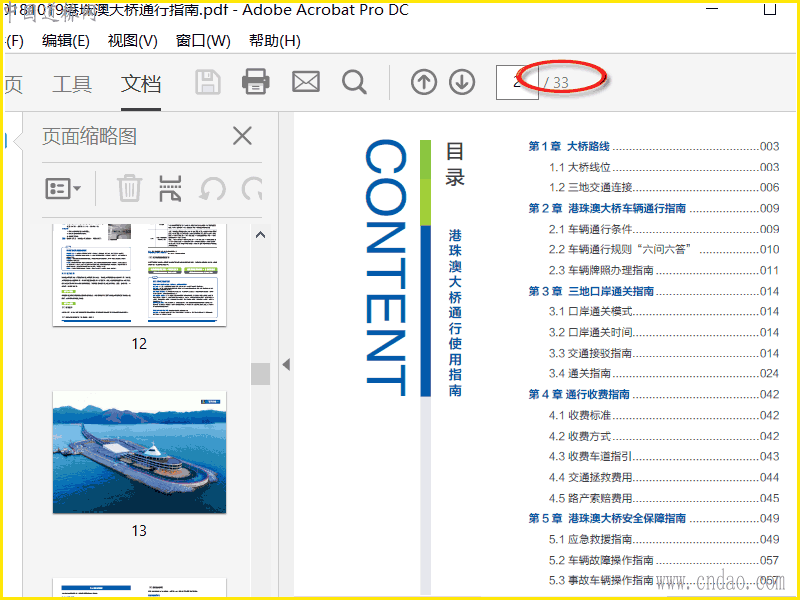
Task: Click 4.4 交通拯救费用 line
Action: click(664, 478)
